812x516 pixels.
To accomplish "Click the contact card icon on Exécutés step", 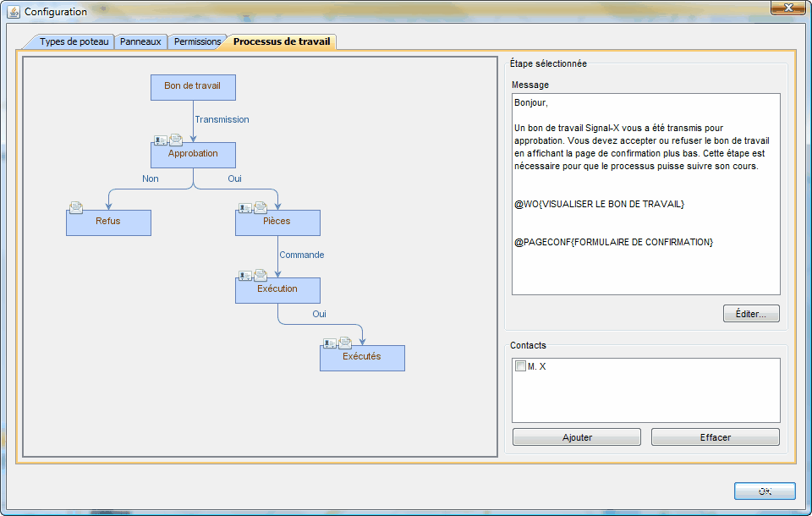I will coord(330,343).
